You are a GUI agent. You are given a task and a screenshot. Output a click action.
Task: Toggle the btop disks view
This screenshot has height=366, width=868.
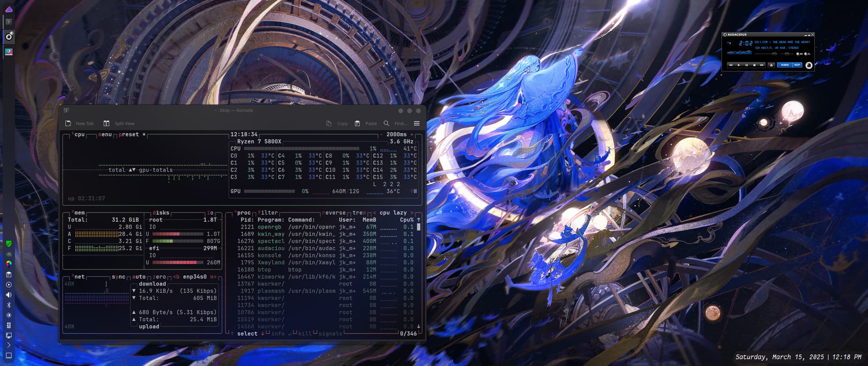tap(161, 212)
